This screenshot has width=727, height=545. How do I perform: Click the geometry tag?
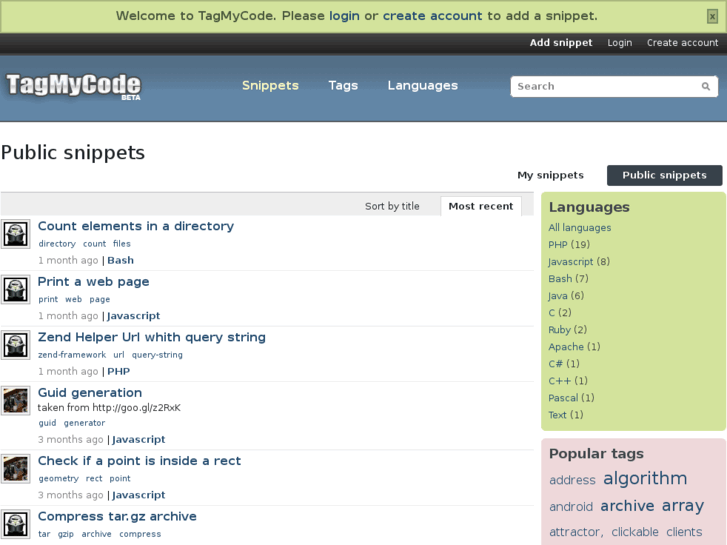58,479
